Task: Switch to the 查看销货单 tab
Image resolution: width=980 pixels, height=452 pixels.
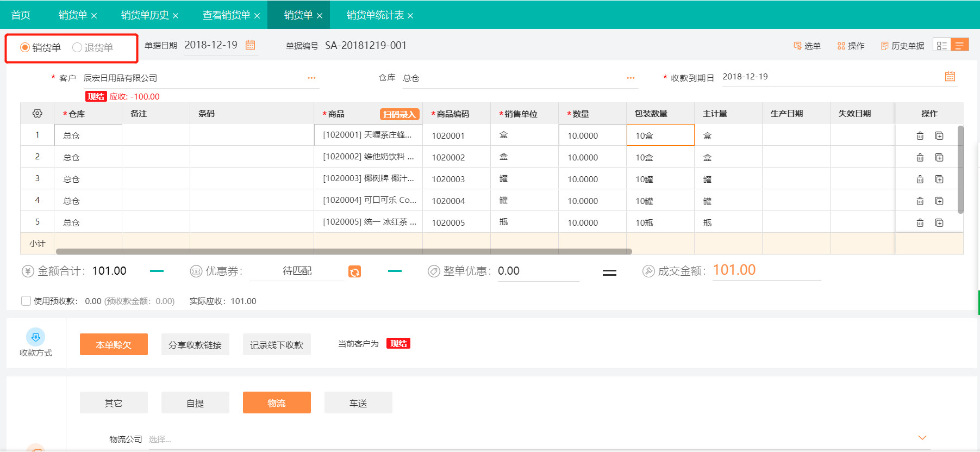Action: click(226, 15)
